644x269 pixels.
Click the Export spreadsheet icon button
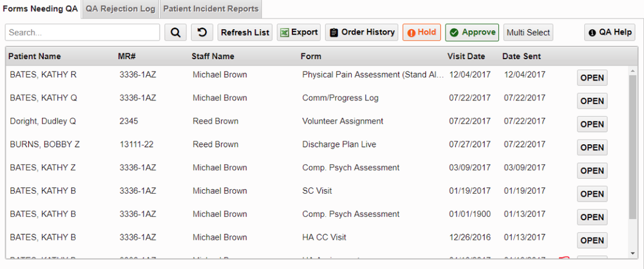(299, 32)
